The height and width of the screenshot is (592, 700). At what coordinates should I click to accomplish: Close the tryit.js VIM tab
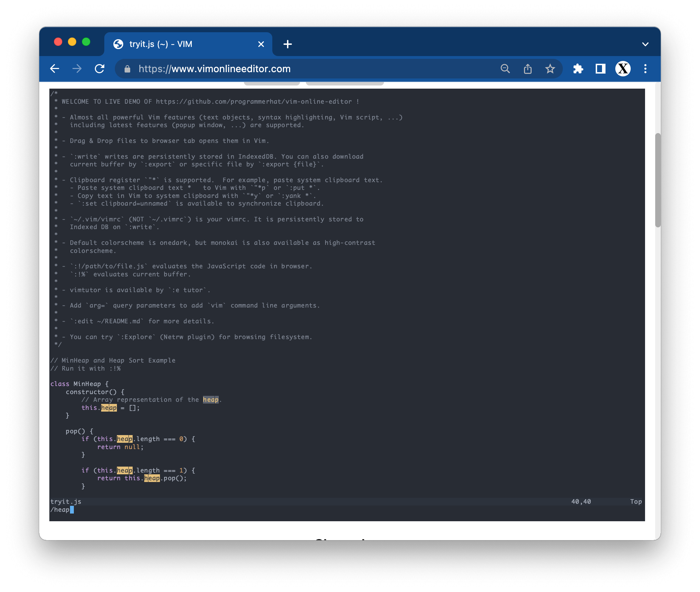pyautogui.click(x=261, y=44)
